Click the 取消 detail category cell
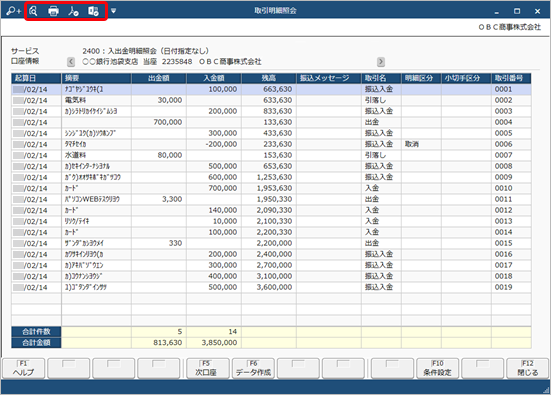Screen dimensions: 551x395 421,144
